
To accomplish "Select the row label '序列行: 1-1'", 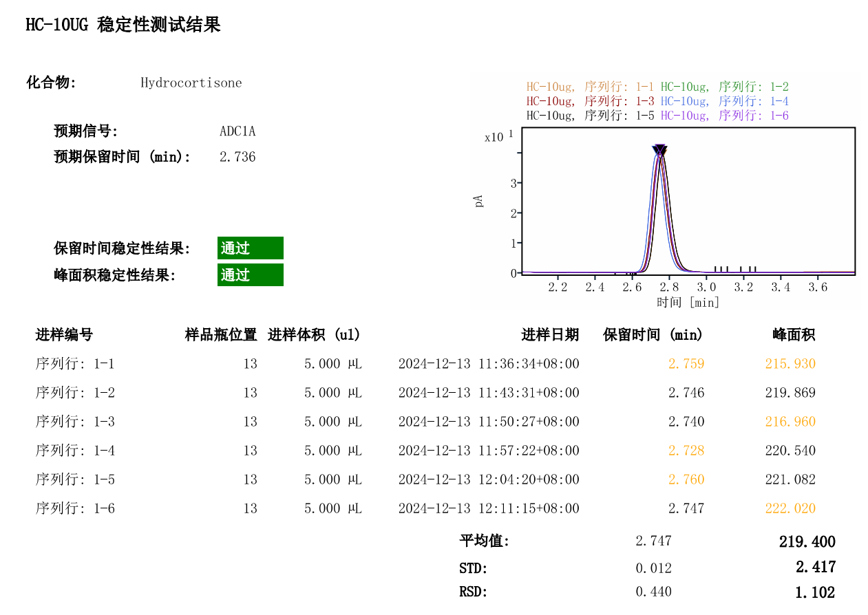I will pos(75,364).
